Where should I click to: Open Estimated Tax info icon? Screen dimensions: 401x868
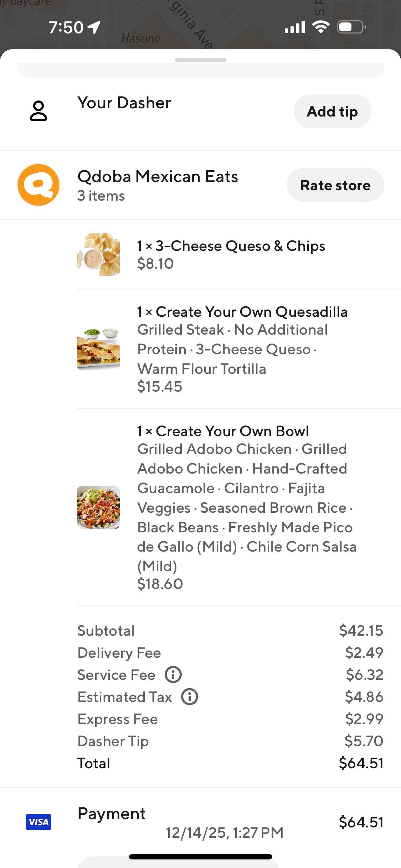point(190,697)
